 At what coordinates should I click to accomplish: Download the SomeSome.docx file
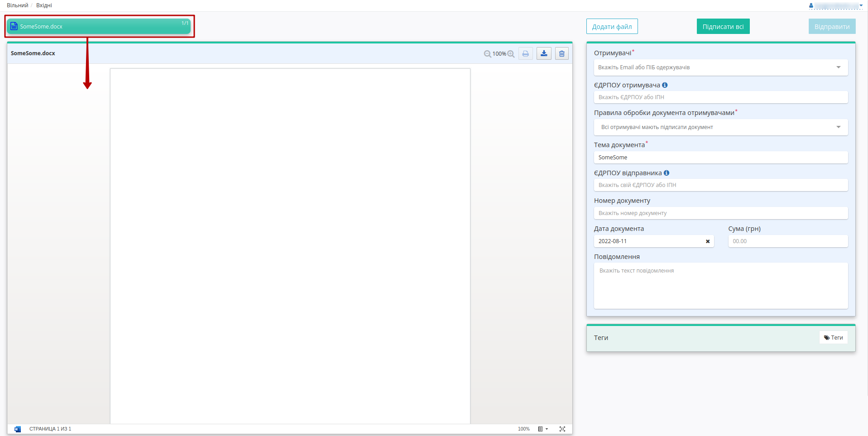pos(544,53)
